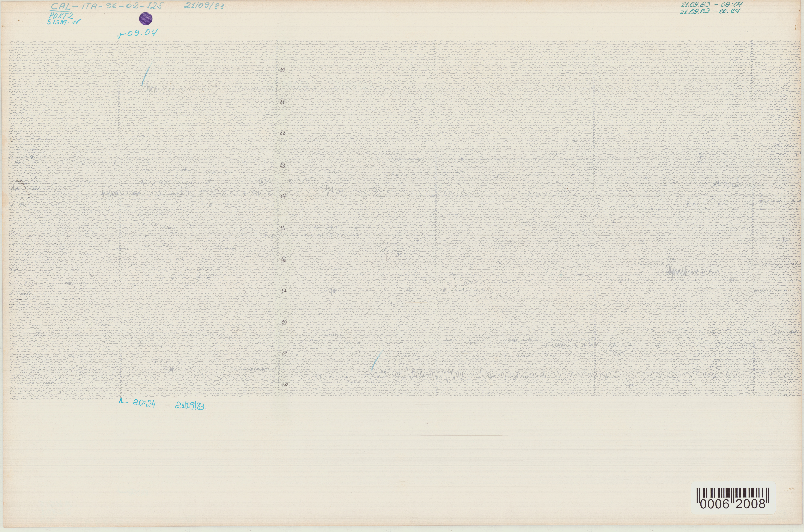Select hour marker 11 on the seismogram
This screenshot has height=532, width=804.
(x=282, y=102)
